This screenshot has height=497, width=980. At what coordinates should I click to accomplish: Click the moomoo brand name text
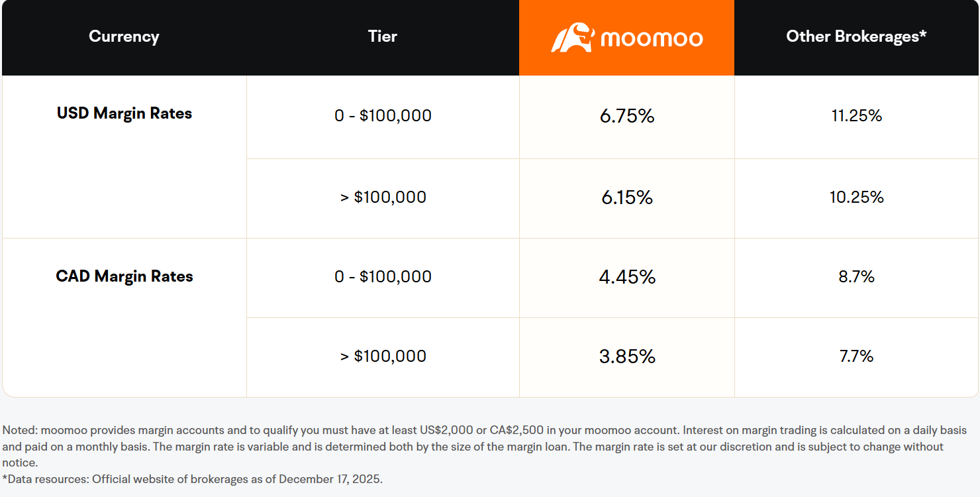coord(652,38)
